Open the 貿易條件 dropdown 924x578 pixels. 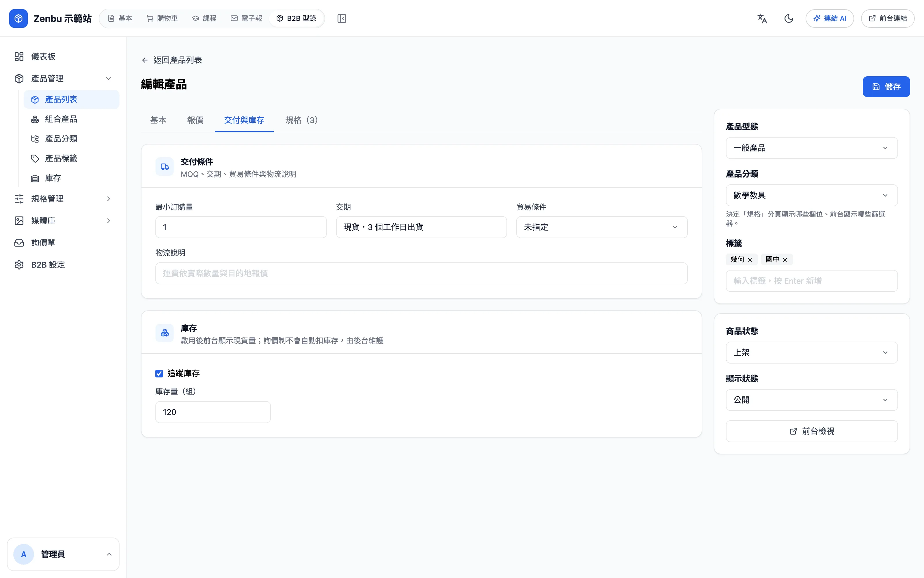click(x=602, y=227)
